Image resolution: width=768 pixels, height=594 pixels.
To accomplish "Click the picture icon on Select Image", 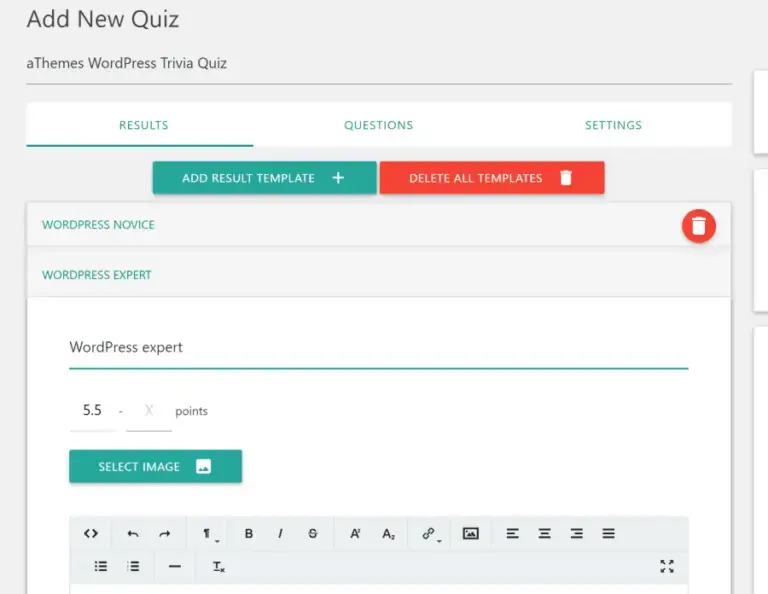I will [x=203, y=466].
